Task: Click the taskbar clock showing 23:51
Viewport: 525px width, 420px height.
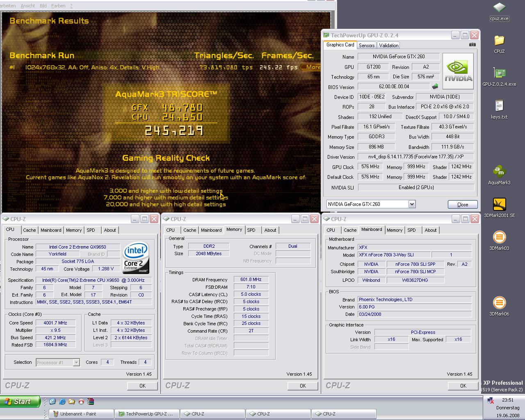Action: [507, 400]
